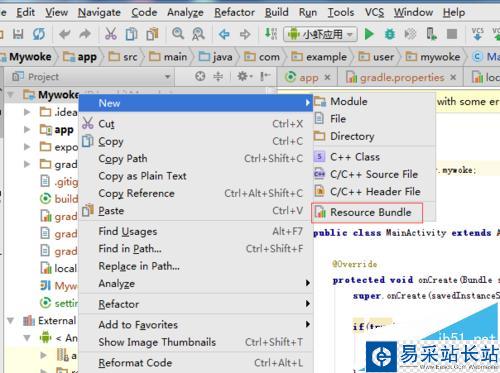This screenshot has height=373, width=500.
Task: Choose Module from the New submenu
Action: pos(374,101)
